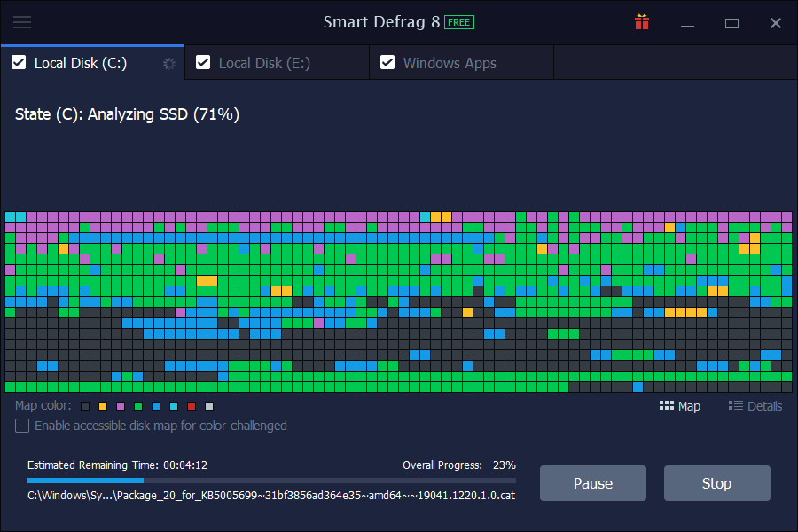Switch to the Windows Apps tab
This screenshot has height=532, width=798.
click(x=462, y=63)
